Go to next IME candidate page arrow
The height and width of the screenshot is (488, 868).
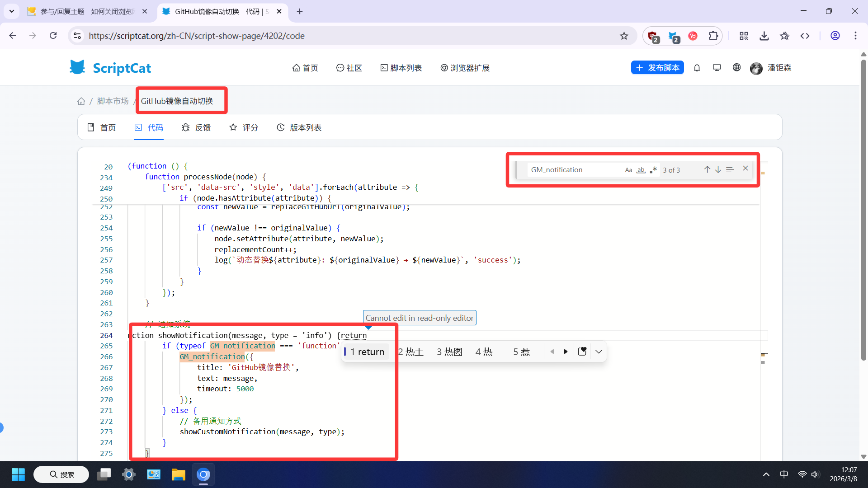(x=566, y=352)
